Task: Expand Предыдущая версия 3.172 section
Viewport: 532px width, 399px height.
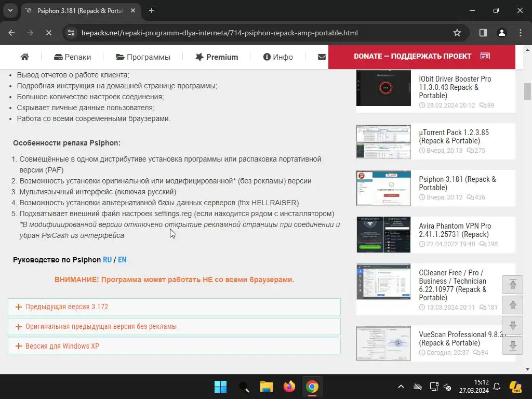Action: (174, 307)
